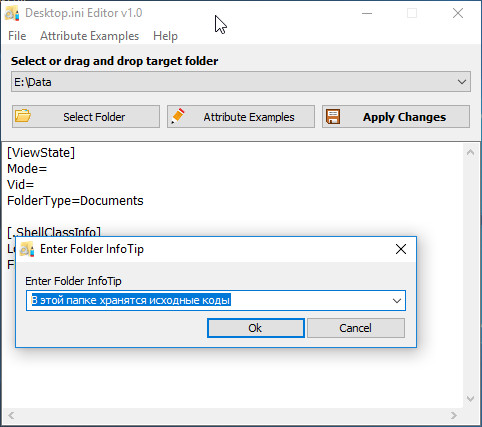Cancel the Folder InfoTip dialog

[x=356, y=328]
